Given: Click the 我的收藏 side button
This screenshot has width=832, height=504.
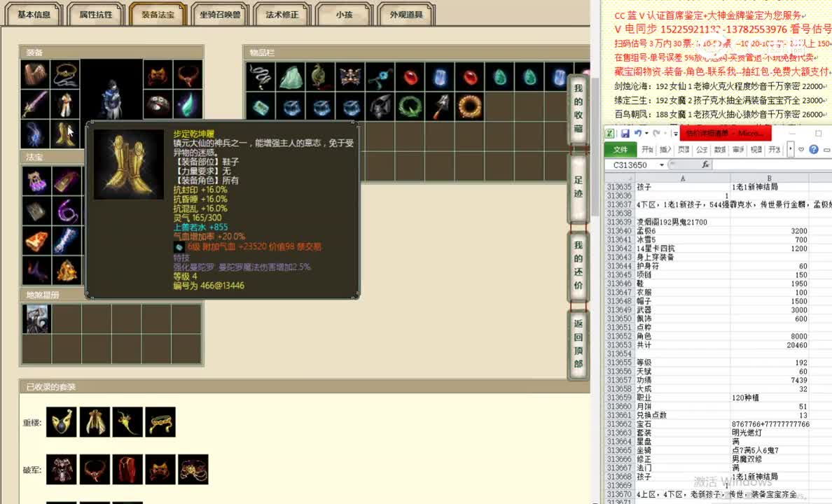Looking at the screenshot, I should (x=578, y=108).
